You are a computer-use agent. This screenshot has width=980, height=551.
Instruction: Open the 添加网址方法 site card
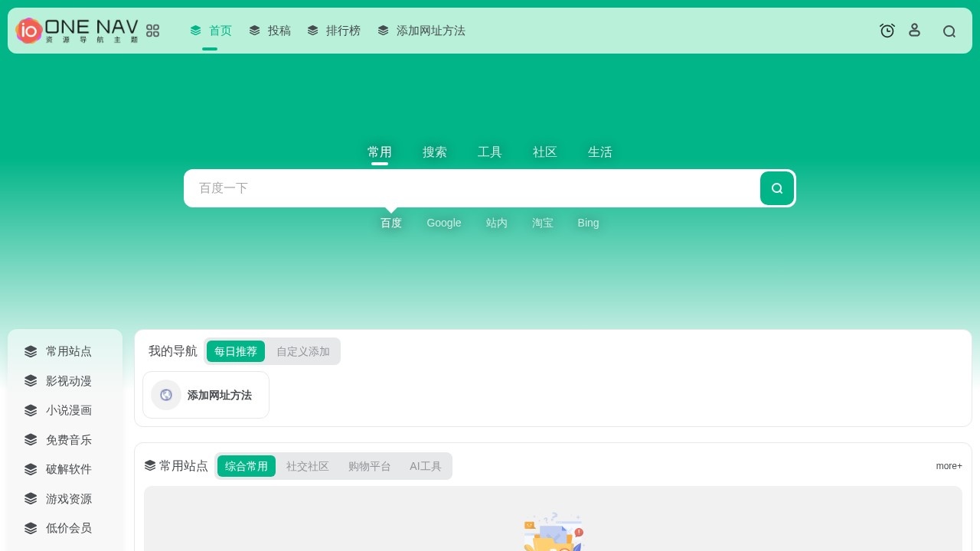coord(206,395)
